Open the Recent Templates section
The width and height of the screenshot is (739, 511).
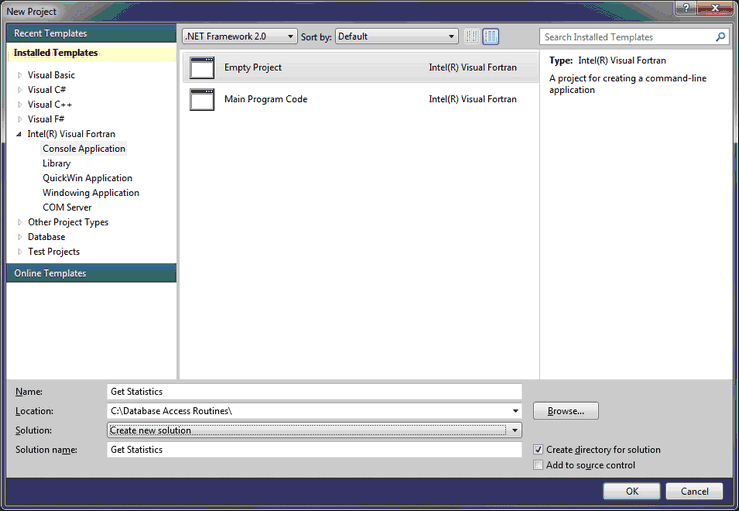pos(91,33)
